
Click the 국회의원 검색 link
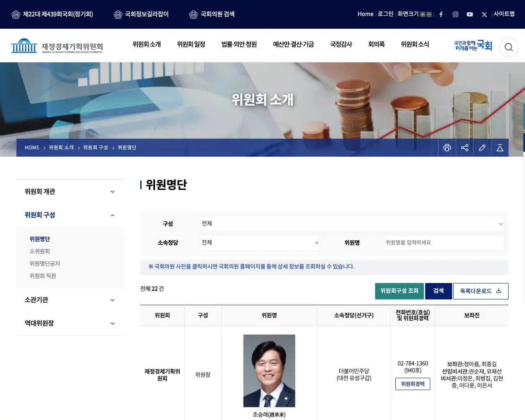tap(217, 14)
